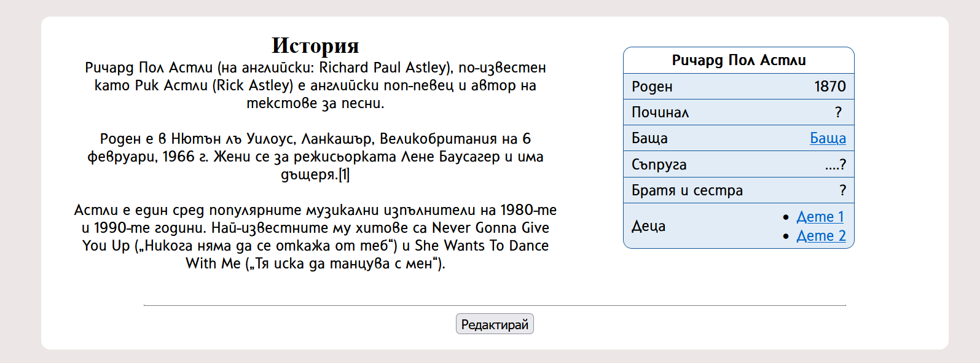
Task: Click the Деца row label
Action: click(x=648, y=226)
